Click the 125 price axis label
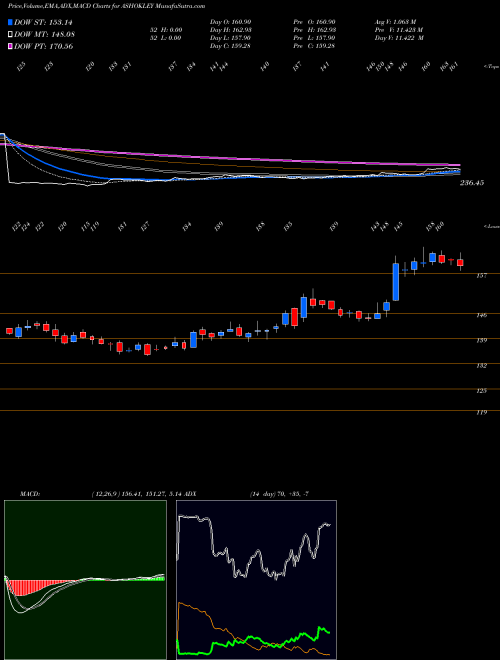 click(x=482, y=391)
